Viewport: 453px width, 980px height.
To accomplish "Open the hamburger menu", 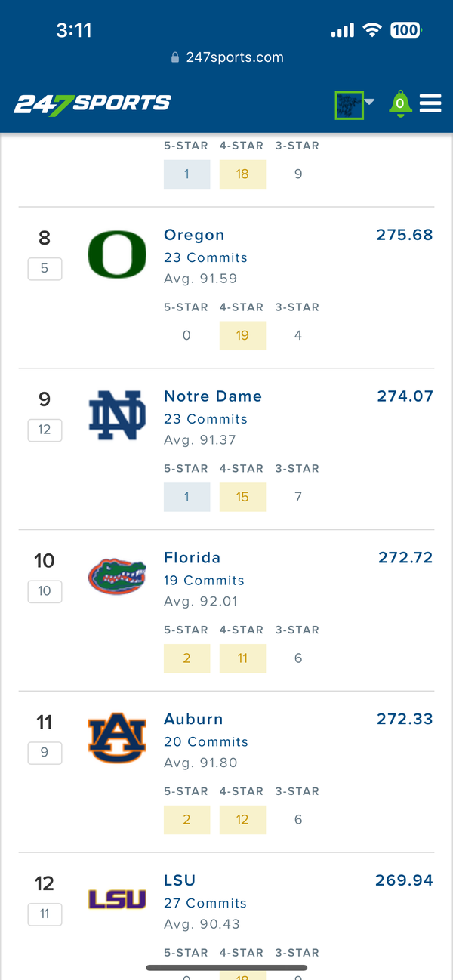I will (x=430, y=103).
